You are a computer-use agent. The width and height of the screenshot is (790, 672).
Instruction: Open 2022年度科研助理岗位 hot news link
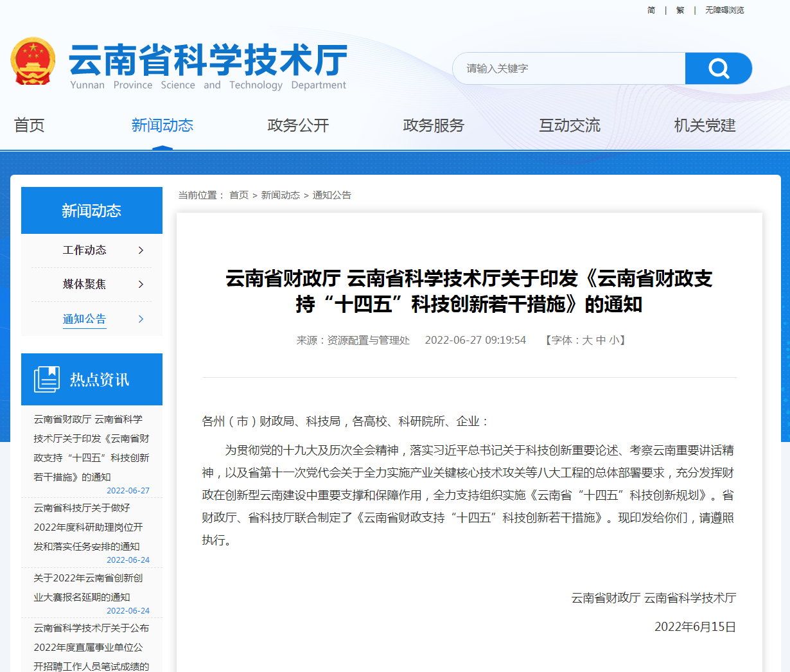coord(88,527)
